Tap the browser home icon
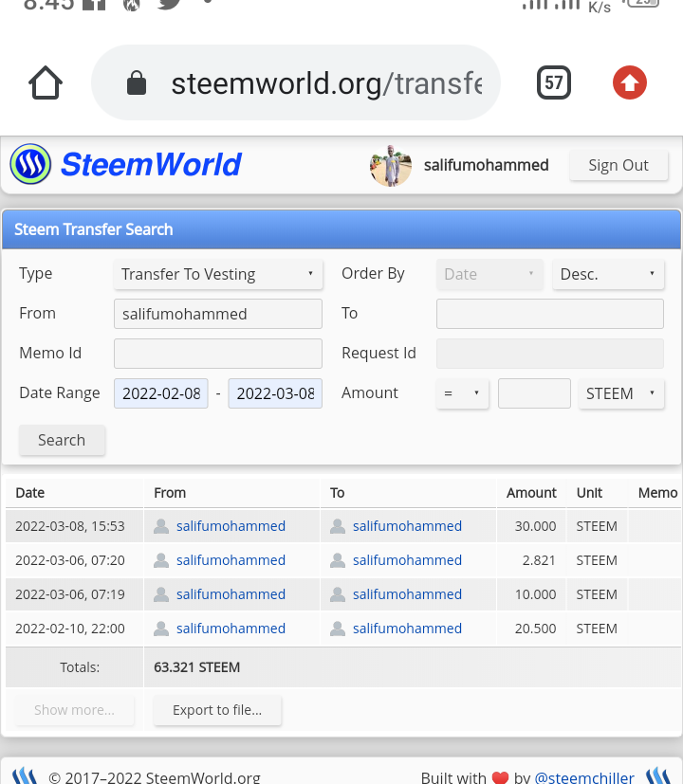Screen dimensions: 683x784 [x=46, y=82]
